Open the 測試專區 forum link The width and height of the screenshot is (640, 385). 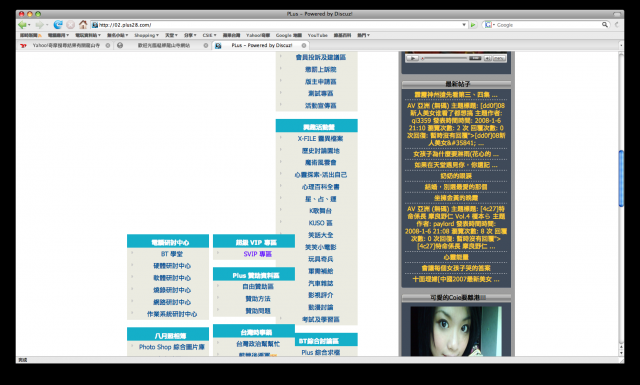click(320, 93)
